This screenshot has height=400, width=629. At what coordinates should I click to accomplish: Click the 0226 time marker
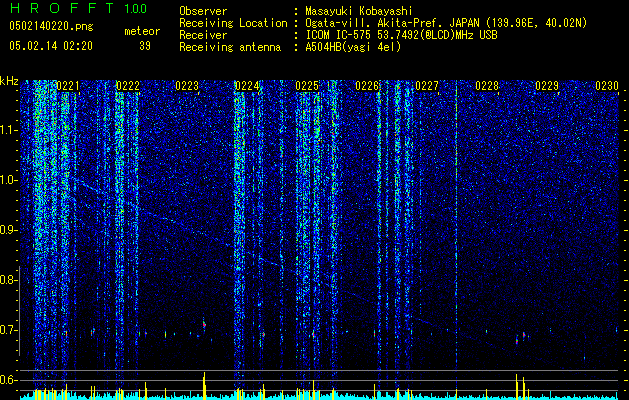point(367,86)
